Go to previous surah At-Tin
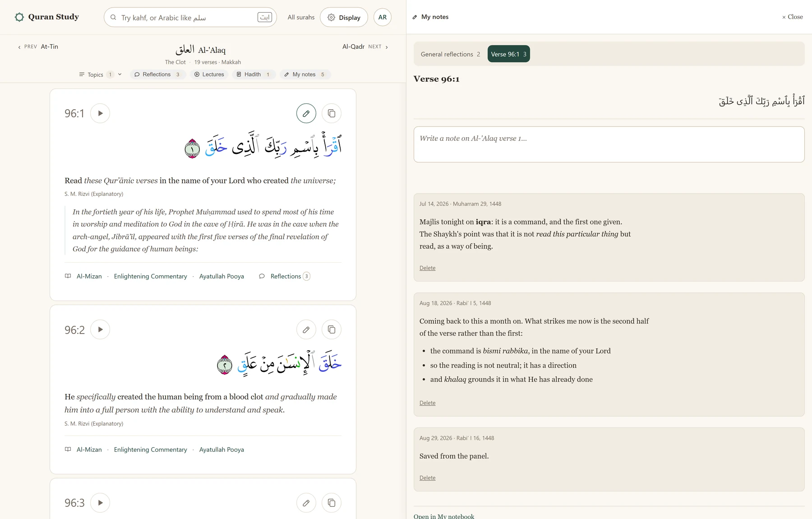Screen dimensions: 812x519 (x=38, y=46)
